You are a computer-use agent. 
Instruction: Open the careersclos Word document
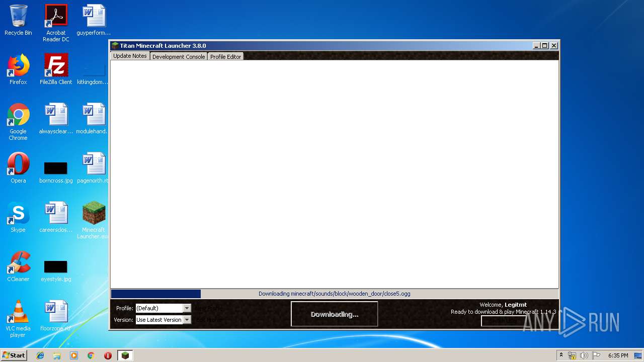coord(56,217)
